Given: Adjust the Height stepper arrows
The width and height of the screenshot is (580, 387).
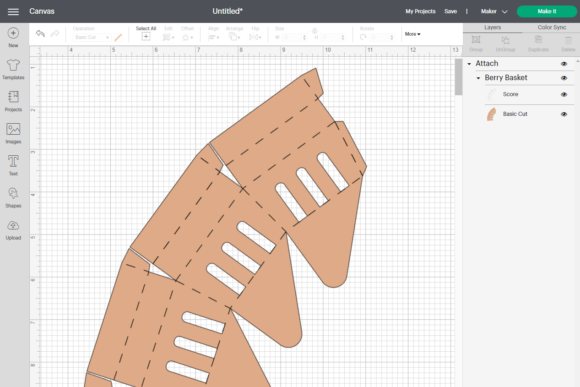Looking at the screenshot, I should click(343, 37).
